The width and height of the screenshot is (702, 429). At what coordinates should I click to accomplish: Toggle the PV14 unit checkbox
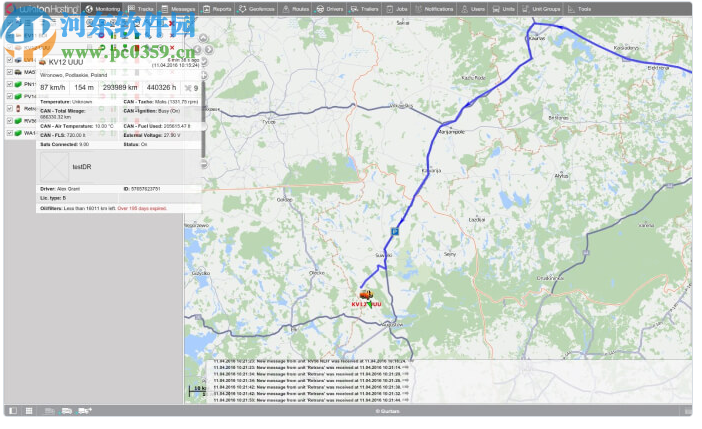[x=9, y=96]
